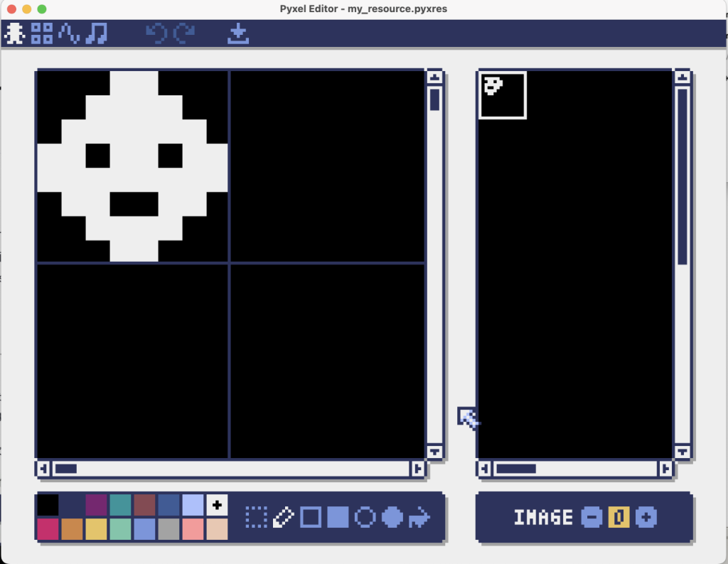Image resolution: width=728 pixels, height=564 pixels.
Task: Pick the purple color swatch
Action: tap(96, 505)
